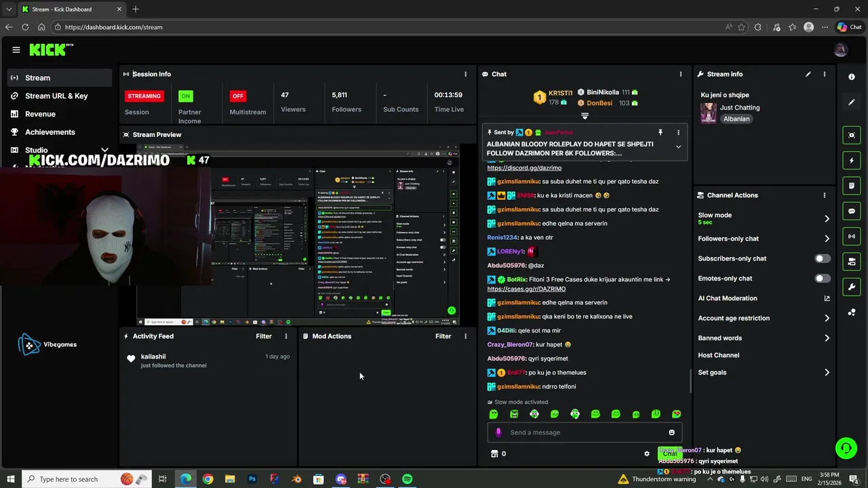Open the profile avatar menu
The width and height of the screenshot is (868, 488).
pyautogui.click(x=841, y=49)
